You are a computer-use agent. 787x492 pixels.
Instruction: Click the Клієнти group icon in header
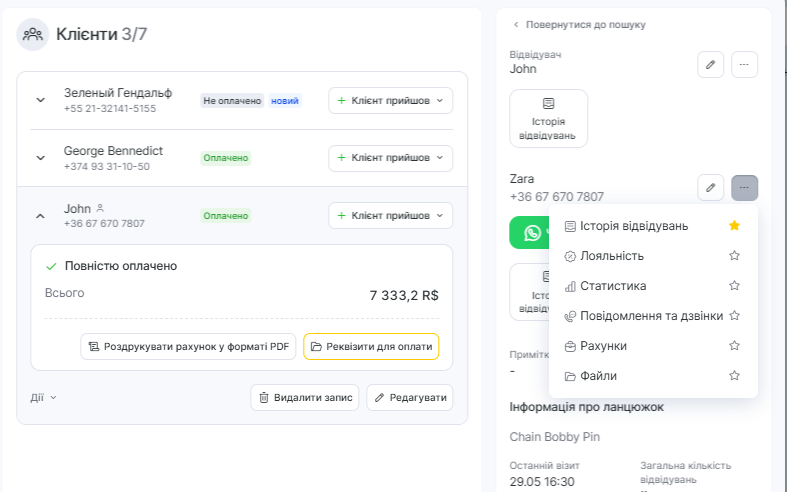[x=33, y=35]
